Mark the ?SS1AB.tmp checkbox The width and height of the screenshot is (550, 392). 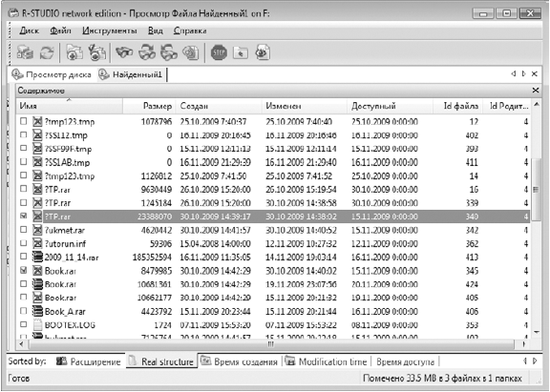click(x=23, y=162)
